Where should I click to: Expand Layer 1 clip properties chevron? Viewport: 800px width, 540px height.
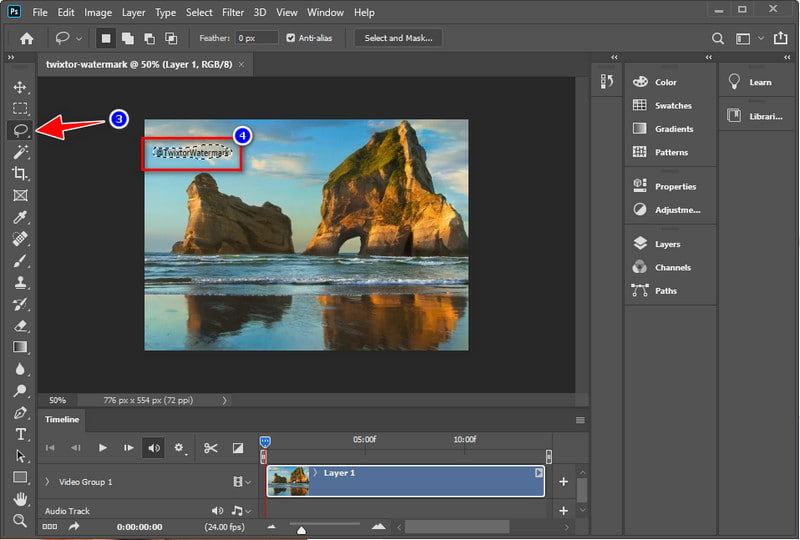click(315, 473)
